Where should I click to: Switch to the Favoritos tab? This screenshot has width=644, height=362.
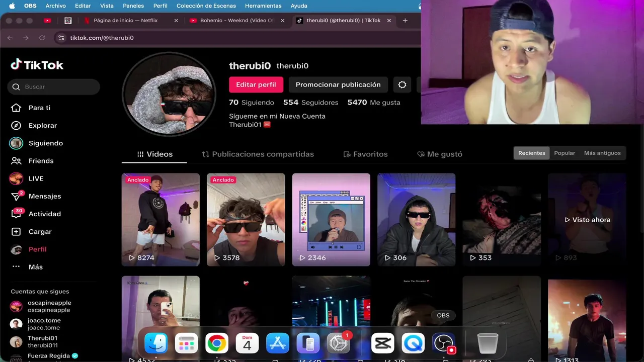pyautogui.click(x=365, y=154)
